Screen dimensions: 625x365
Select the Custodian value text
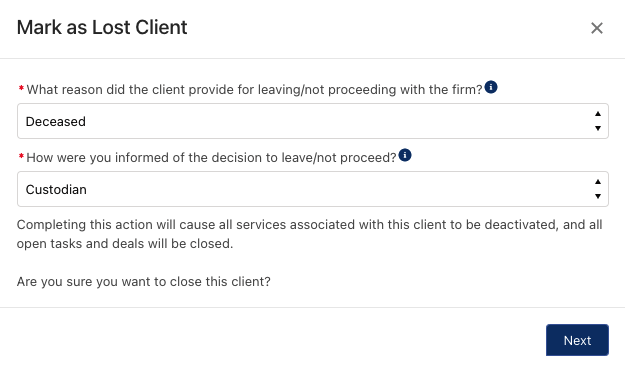[x=56, y=190]
